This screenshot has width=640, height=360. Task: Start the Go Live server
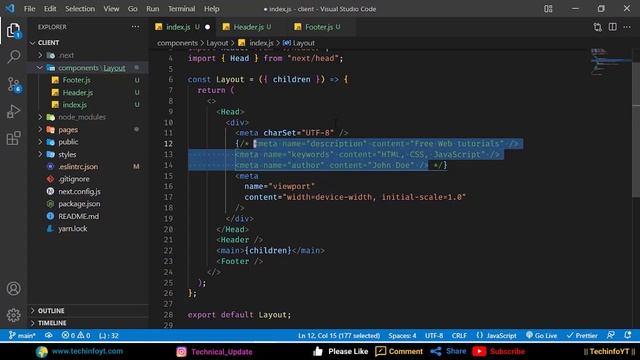pyautogui.click(x=541, y=336)
